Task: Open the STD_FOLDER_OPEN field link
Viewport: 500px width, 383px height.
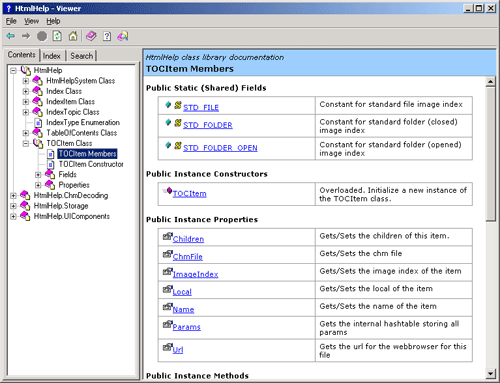Action: [220, 148]
